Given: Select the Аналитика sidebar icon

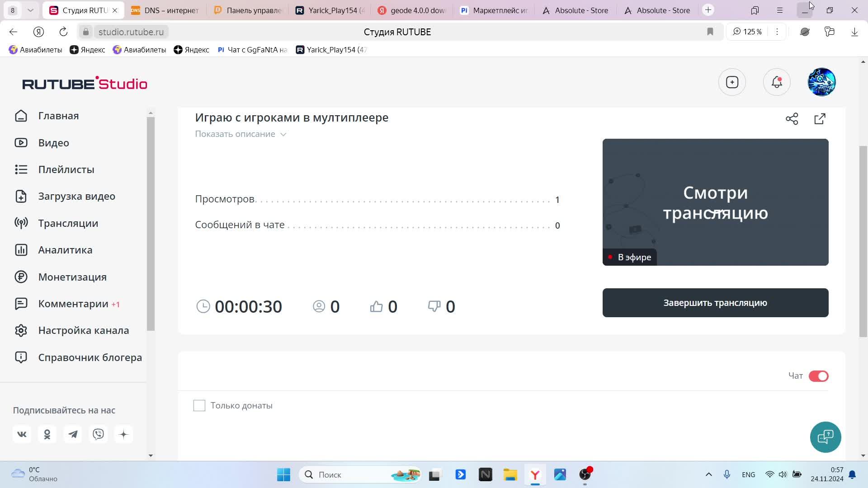Looking at the screenshot, I should tap(21, 249).
